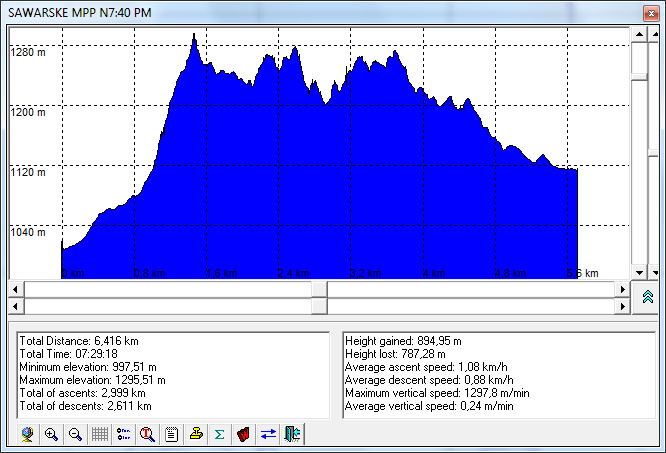Image resolution: width=666 pixels, height=453 pixels.
Task: Collapse panel with the double chevron button
Action: [x=646, y=298]
